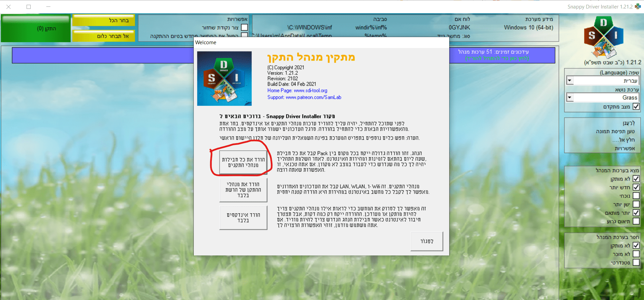Click the download indexes only button
The image size is (644, 300).
click(x=243, y=218)
